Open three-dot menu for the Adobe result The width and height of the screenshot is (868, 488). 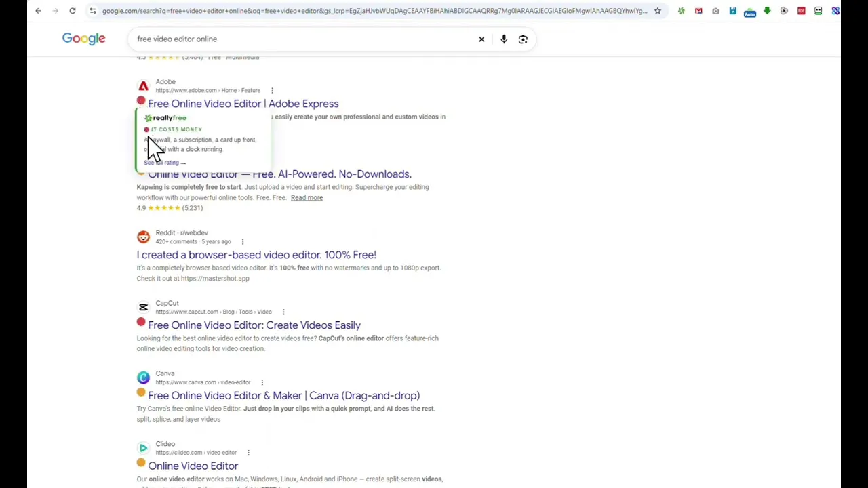[x=272, y=91]
